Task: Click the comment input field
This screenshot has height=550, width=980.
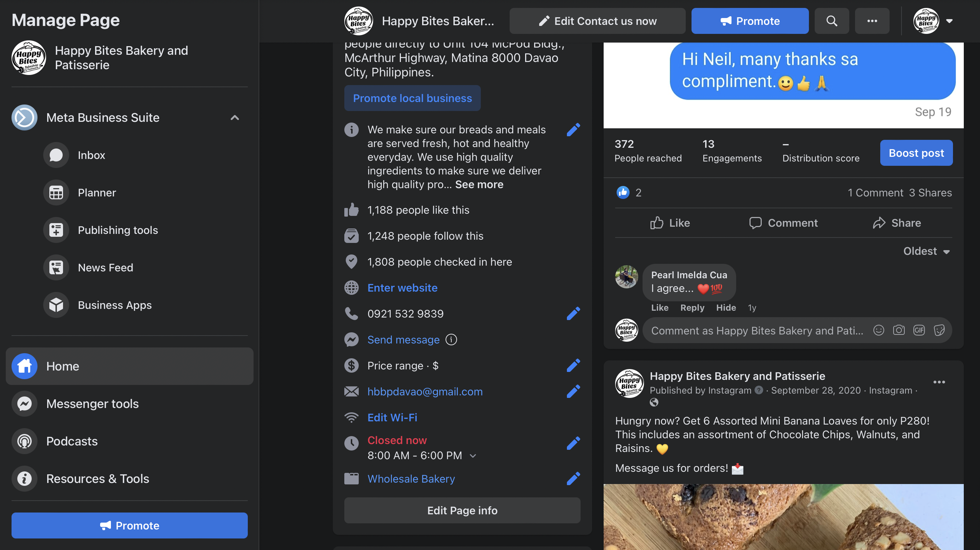Action: [757, 331]
